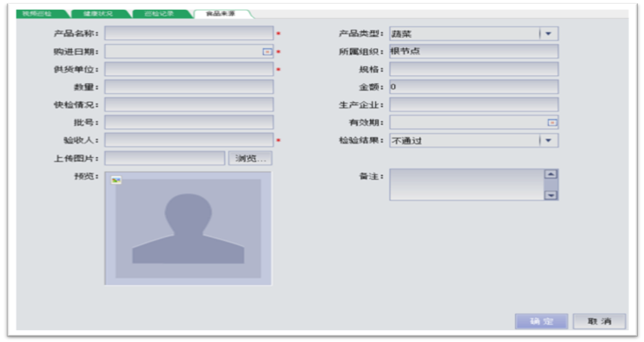
Task: Click the preview placeholder image
Action: pos(188,228)
